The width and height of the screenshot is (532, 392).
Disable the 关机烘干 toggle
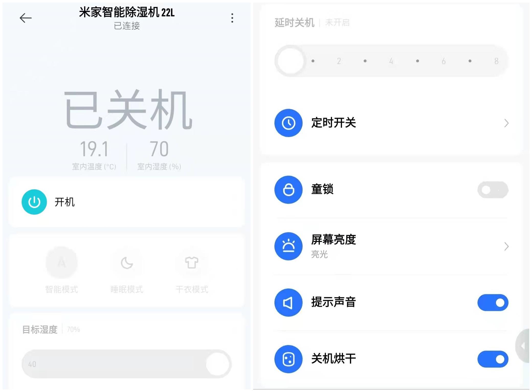click(493, 359)
